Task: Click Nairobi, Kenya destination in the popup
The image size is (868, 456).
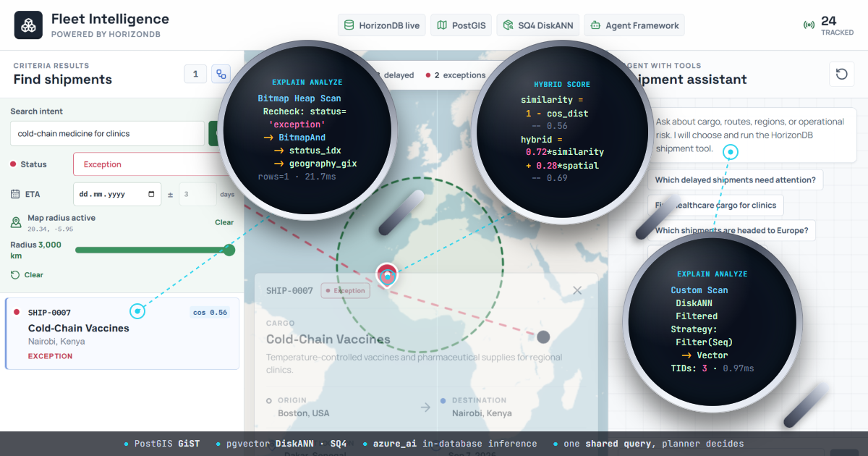Action: coord(482,413)
